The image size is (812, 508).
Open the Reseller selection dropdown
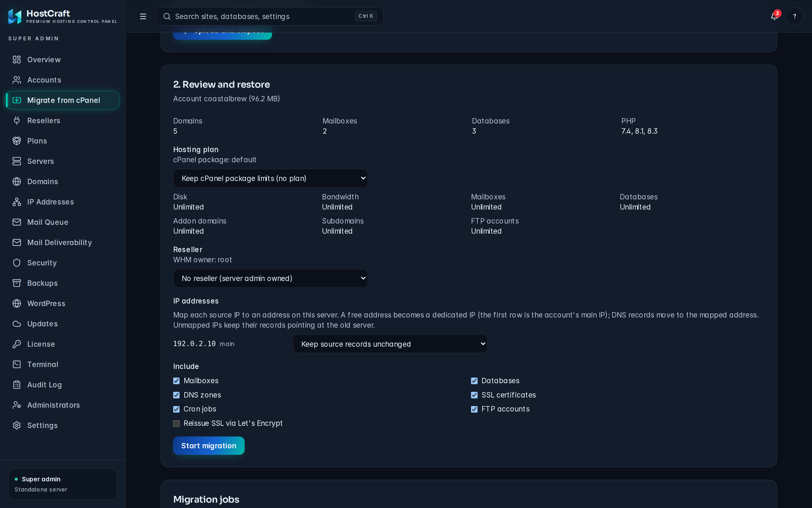(271, 278)
